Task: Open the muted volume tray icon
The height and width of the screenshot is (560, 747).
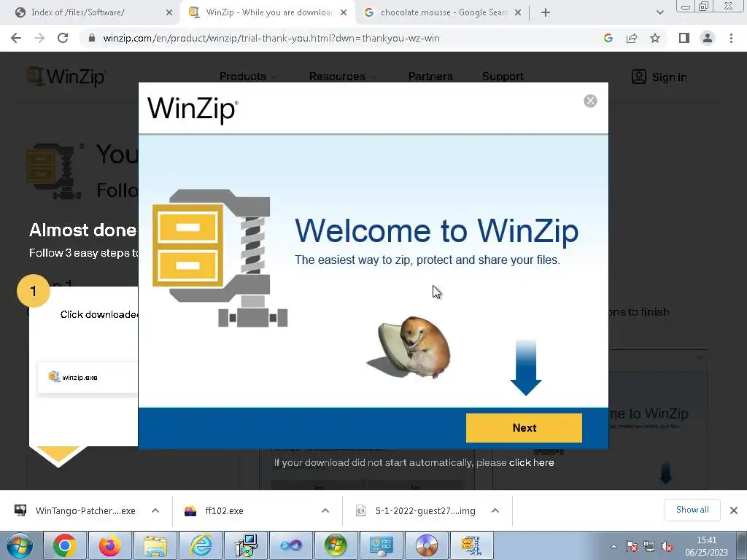Action: click(667, 547)
